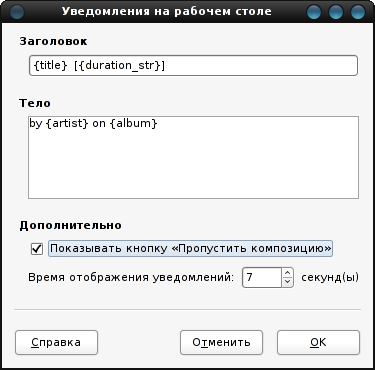Viewport: 375px width, 370px height.
Task: Decrease notification time with the down arrow
Action: [288, 282]
